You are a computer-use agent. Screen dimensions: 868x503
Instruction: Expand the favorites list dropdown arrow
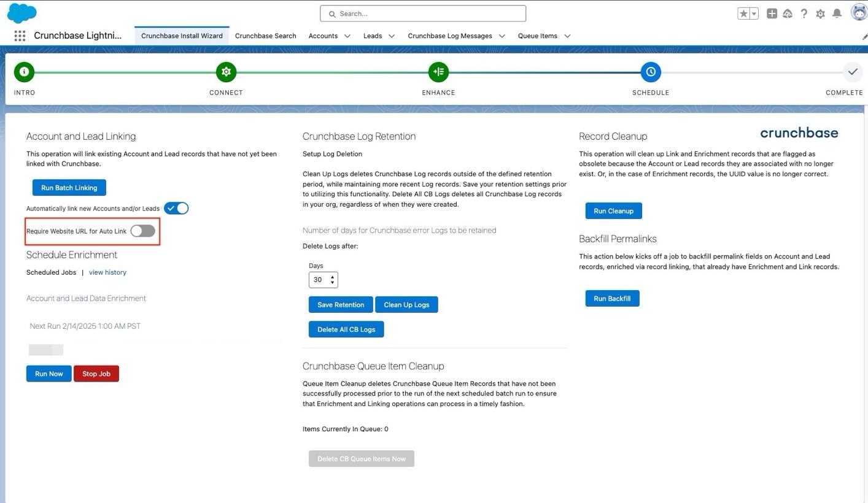(754, 13)
